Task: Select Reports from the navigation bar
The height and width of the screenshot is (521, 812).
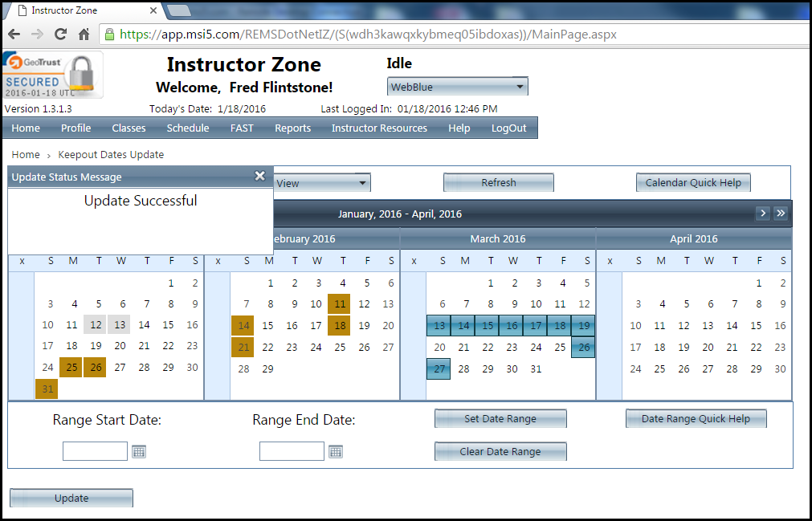Action: click(x=292, y=127)
